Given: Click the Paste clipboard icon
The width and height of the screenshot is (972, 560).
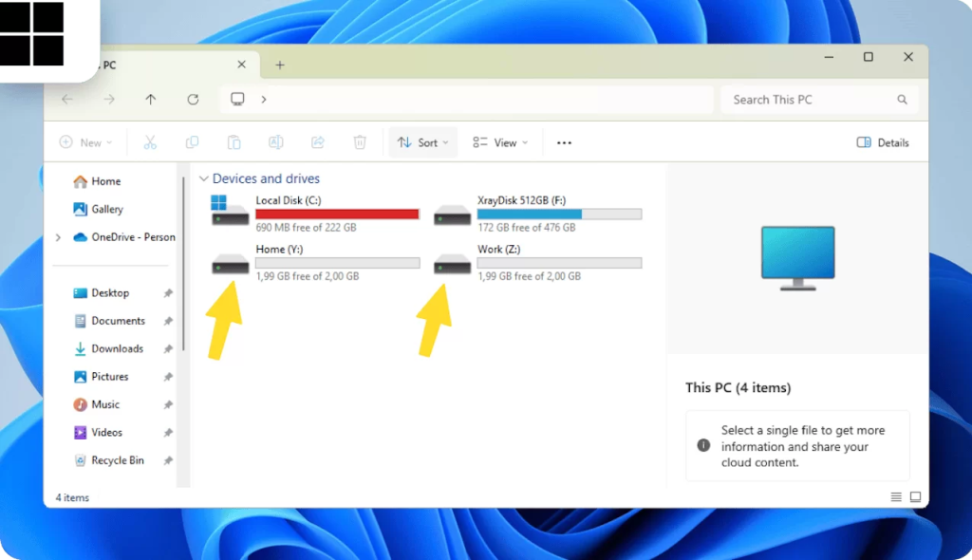Looking at the screenshot, I should (234, 142).
